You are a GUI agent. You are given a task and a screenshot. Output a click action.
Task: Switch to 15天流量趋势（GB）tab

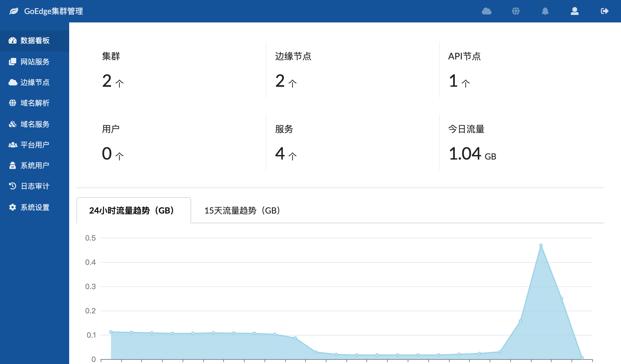tap(242, 210)
